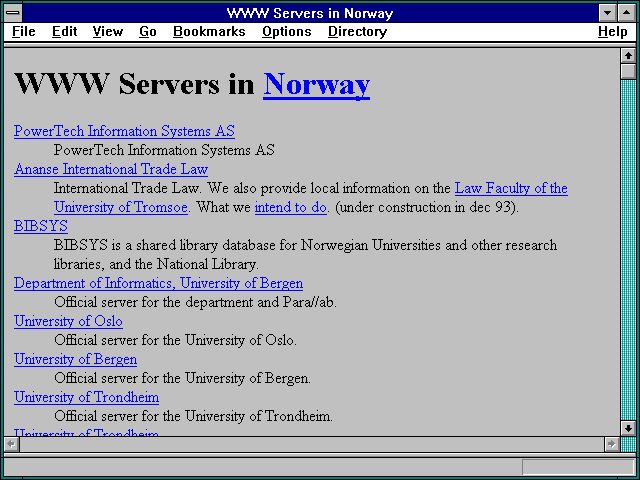Minimize the window with the down-arrow button
The image size is (640, 480).
tap(607, 13)
